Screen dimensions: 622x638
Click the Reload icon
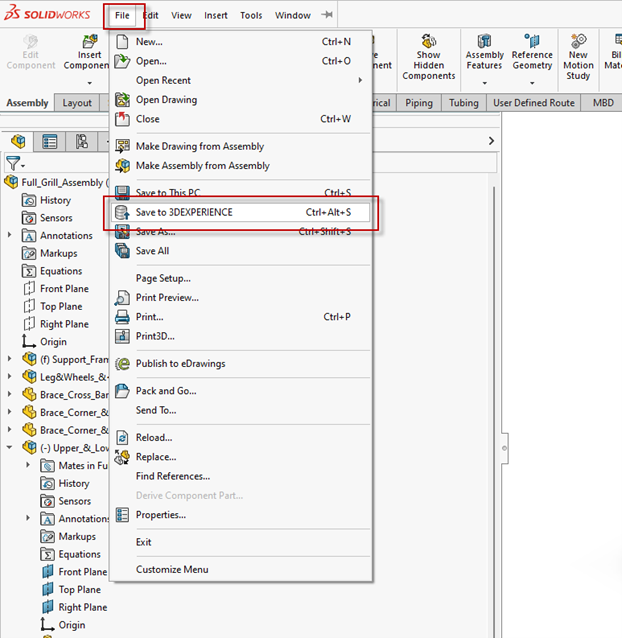122,437
